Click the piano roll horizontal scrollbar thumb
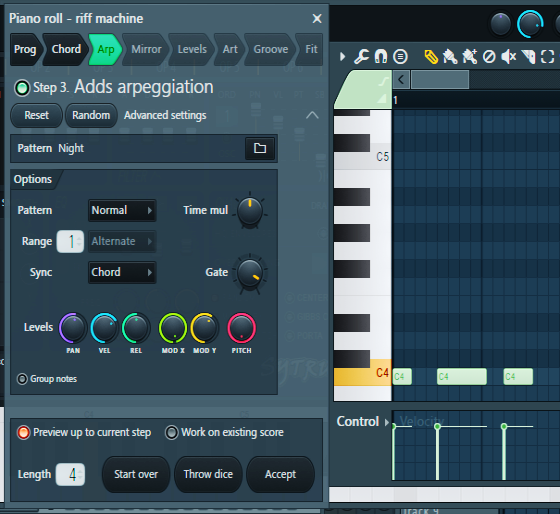Image resolution: width=560 pixels, height=514 pixels. [x=440, y=80]
